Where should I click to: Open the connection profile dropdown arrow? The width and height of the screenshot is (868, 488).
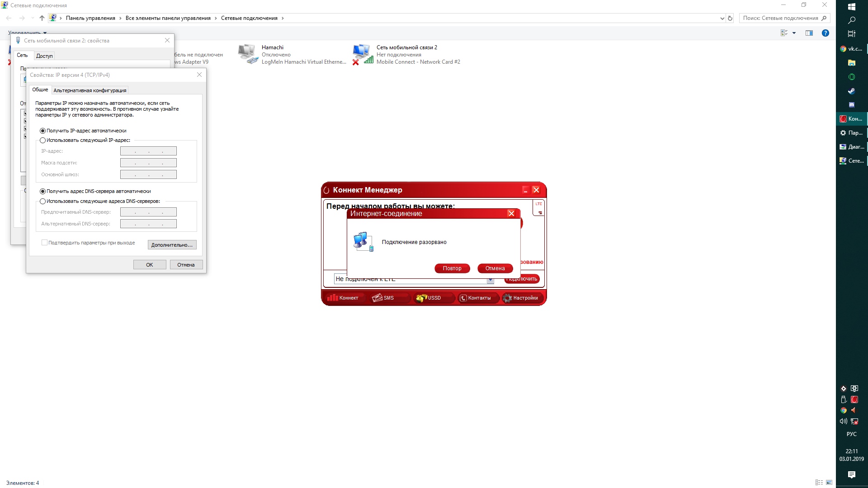coord(490,280)
